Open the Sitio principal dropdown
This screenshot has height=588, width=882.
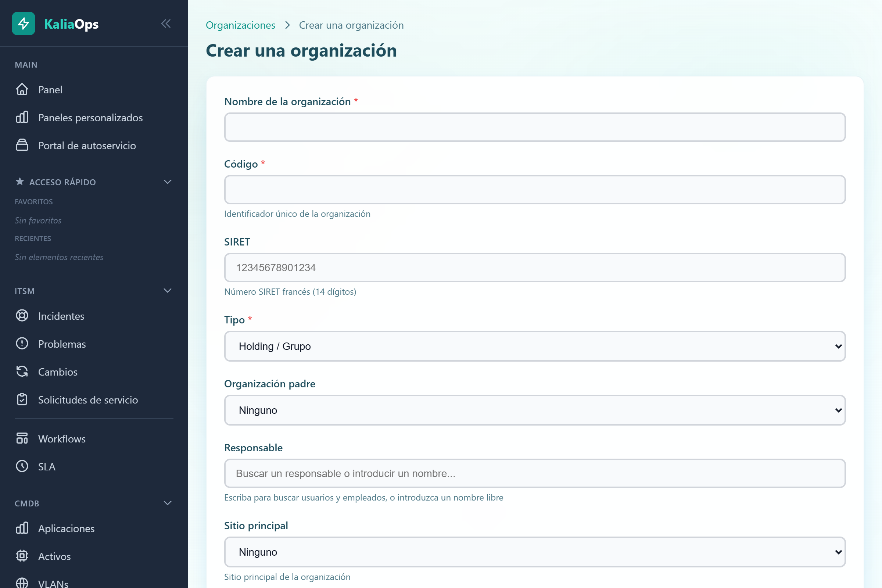[x=534, y=552]
